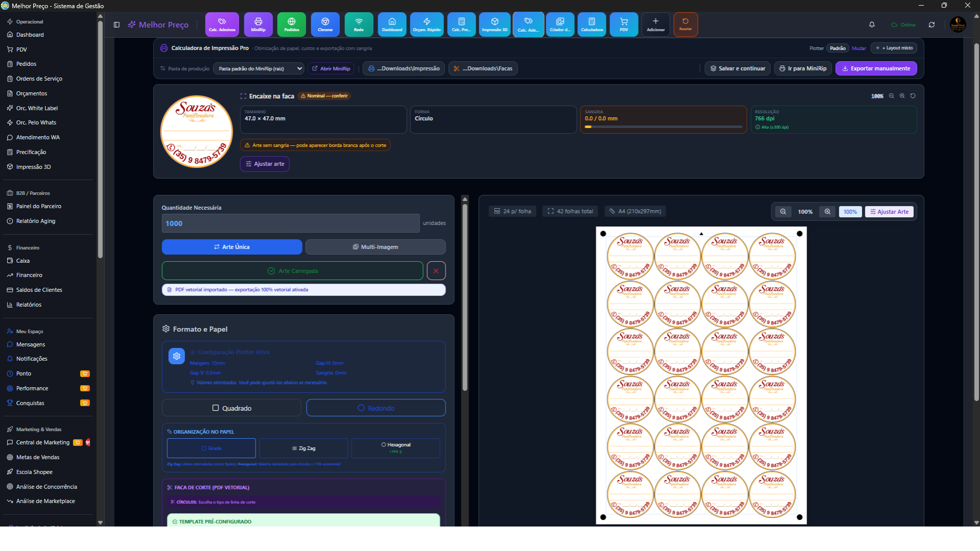Open the Criador shortcut tile
The width and height of the screenshot is (980, 551).
(560, 24)
